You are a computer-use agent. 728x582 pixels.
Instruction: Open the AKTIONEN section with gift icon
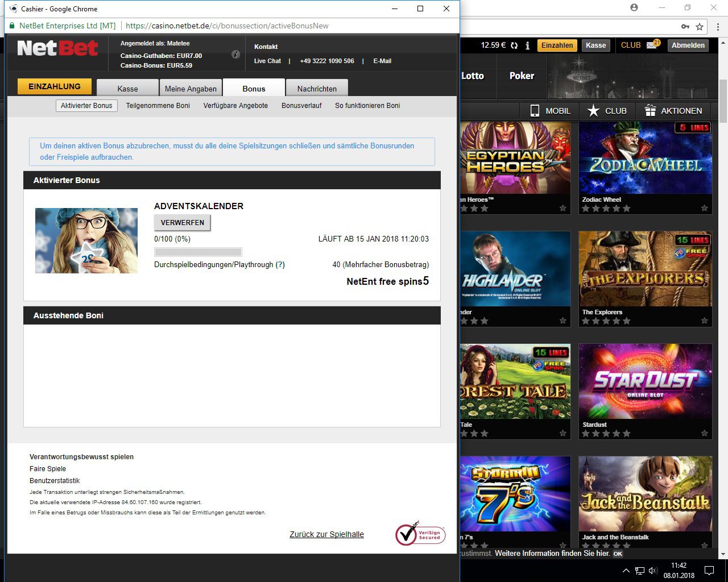[x=673, y=111]
